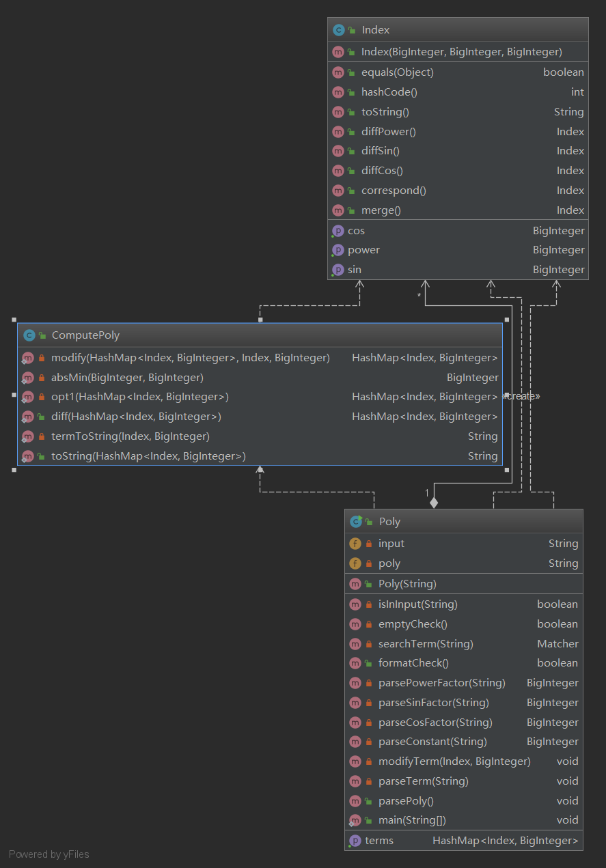Click method icon of diffPower()
Screen dimensions: 606x868
338,132
